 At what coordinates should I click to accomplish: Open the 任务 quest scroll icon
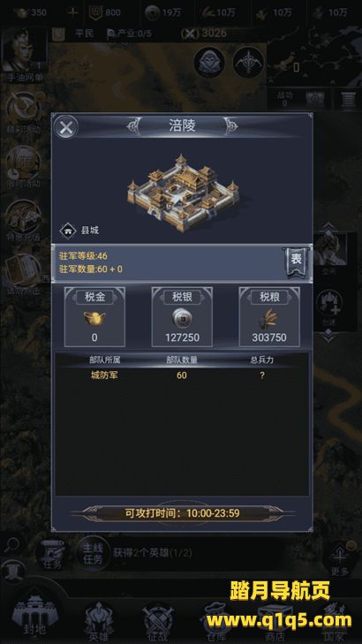(53, 554)
